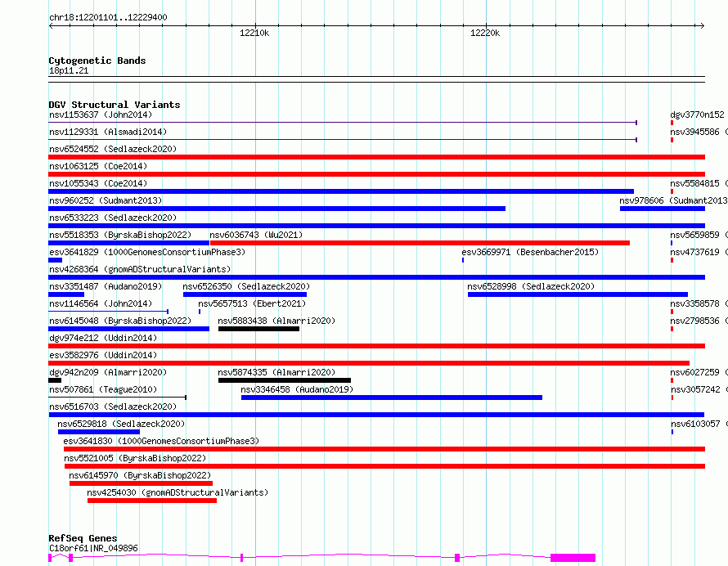Click the nsv1055343 (Coe2014) label

click(x=98, y=183)
